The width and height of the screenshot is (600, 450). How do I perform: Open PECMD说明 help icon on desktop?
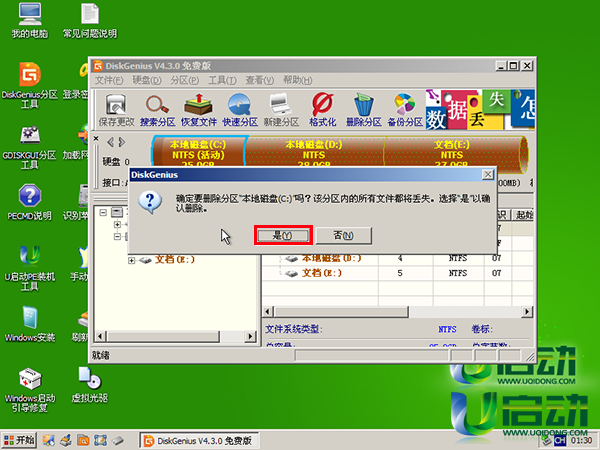(x=30, y=202)
